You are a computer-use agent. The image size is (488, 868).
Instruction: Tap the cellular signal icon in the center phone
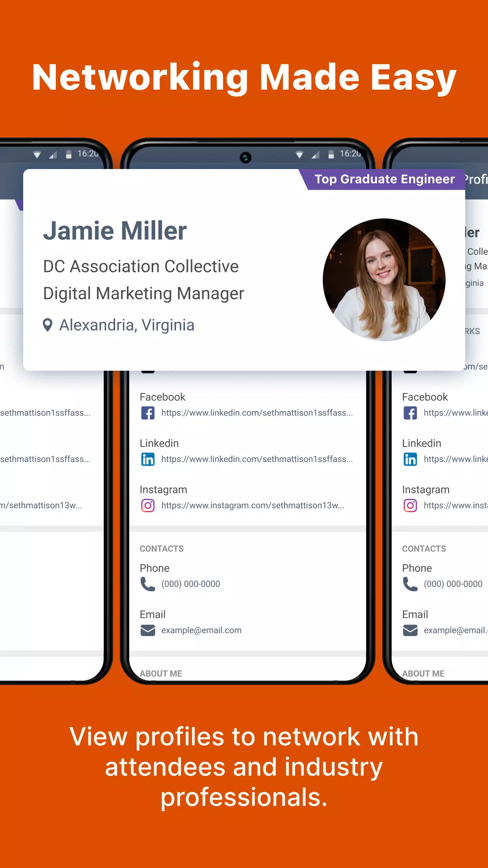(315, 155)
